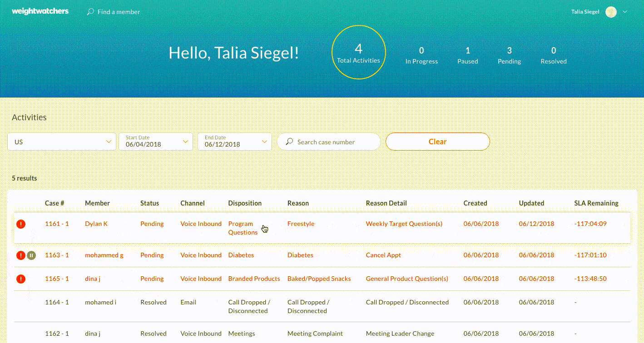Sort by Reason Detail column header
644x343 pixels.
[386, 203]
